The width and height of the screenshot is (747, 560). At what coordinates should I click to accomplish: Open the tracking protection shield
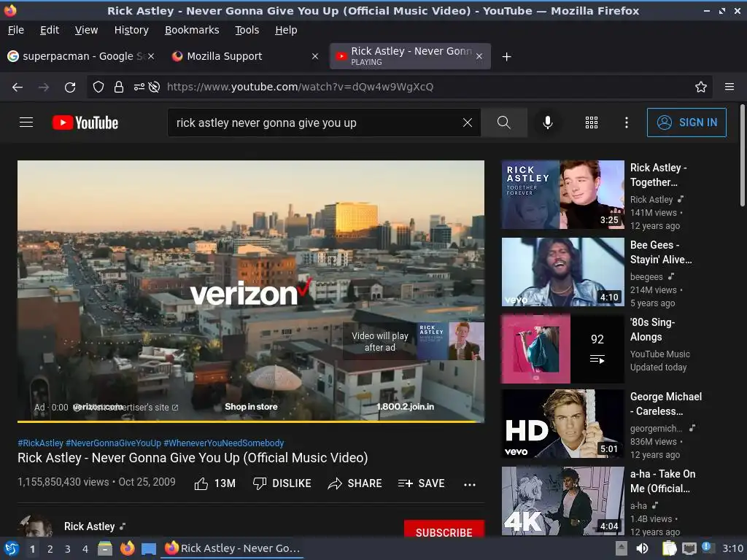point(98,87)
